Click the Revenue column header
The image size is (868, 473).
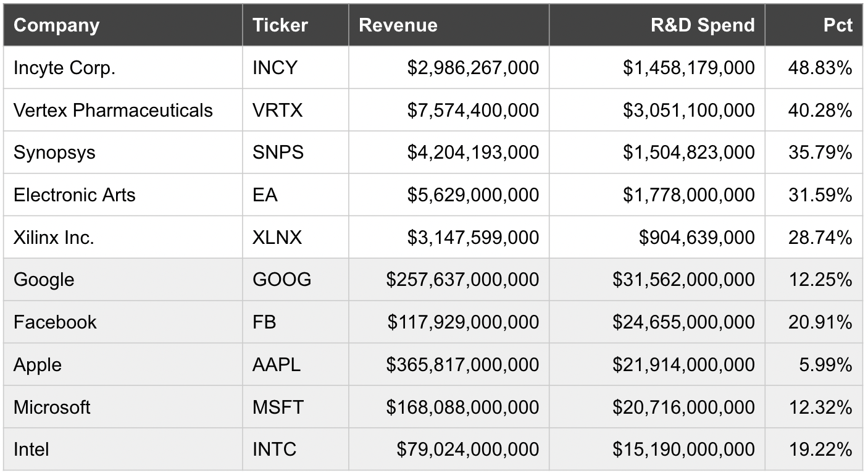click(x=398, y=25)
